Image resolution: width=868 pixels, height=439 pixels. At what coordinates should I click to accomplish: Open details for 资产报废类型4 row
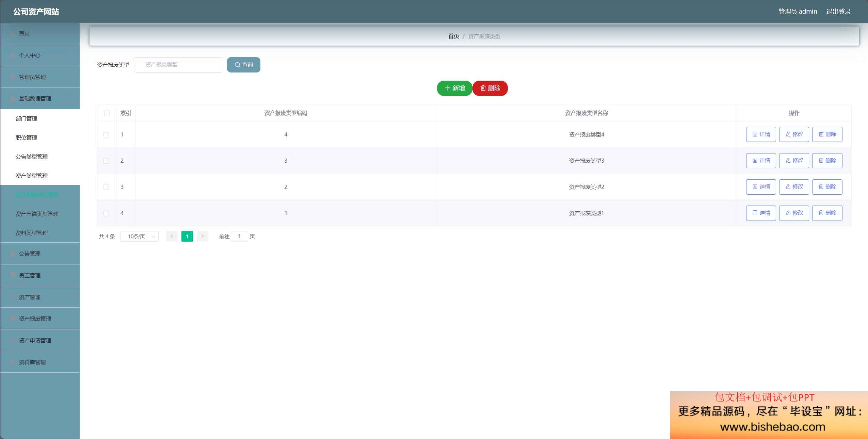tap(761, 134)
